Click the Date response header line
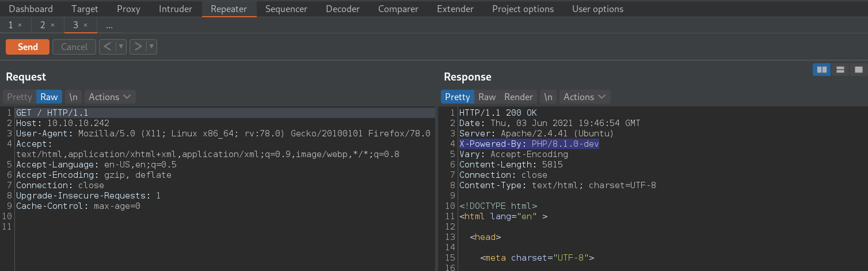 (x=550, y=123)
